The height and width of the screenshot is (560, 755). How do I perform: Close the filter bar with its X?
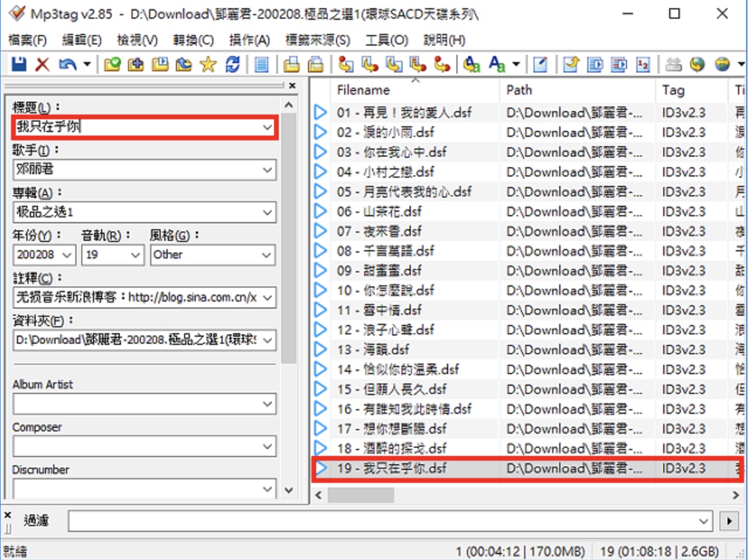coord(8,515)
